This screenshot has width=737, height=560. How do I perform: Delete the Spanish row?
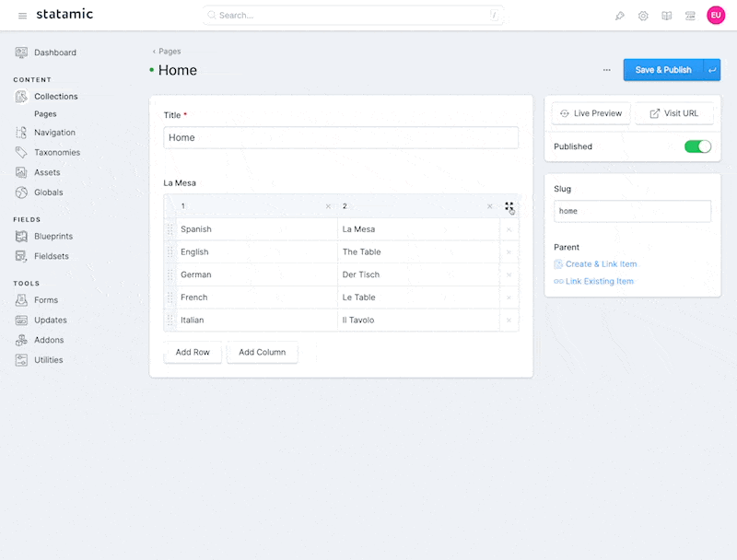click(509, 229)
